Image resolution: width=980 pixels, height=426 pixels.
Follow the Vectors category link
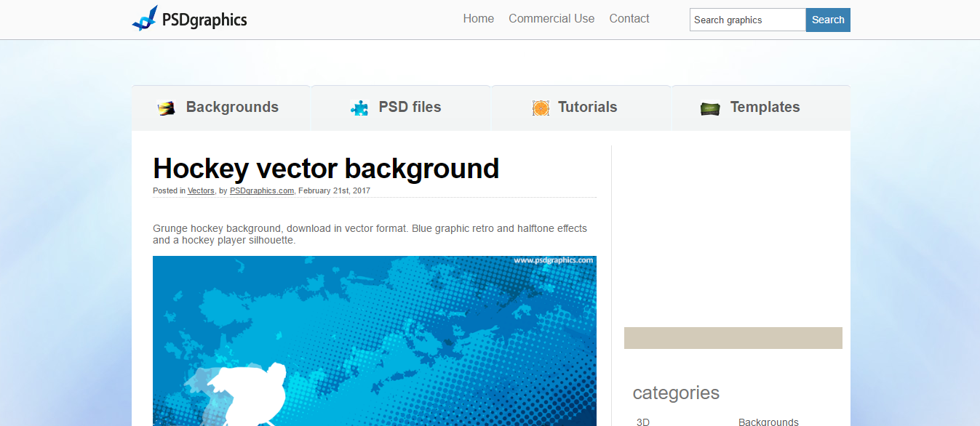click(x=201, y=190)
